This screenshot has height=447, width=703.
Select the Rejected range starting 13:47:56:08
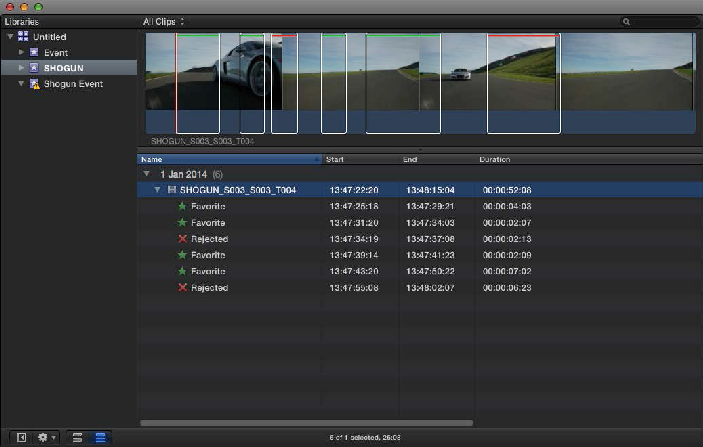click(x=209, y=287)
